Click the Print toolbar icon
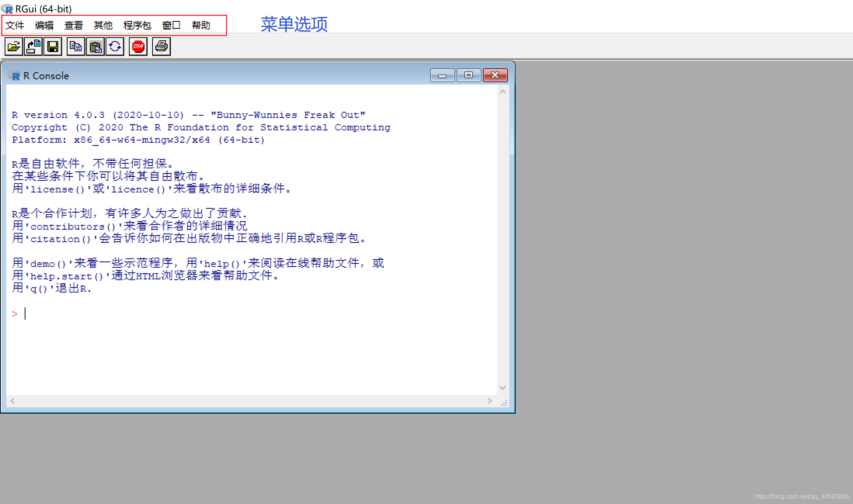853x504 pixels. pos(161,47)
